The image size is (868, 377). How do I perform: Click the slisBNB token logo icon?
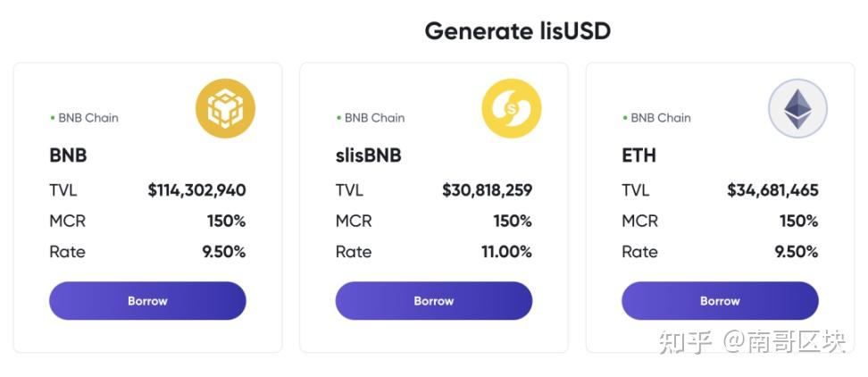tap(512, 108)
